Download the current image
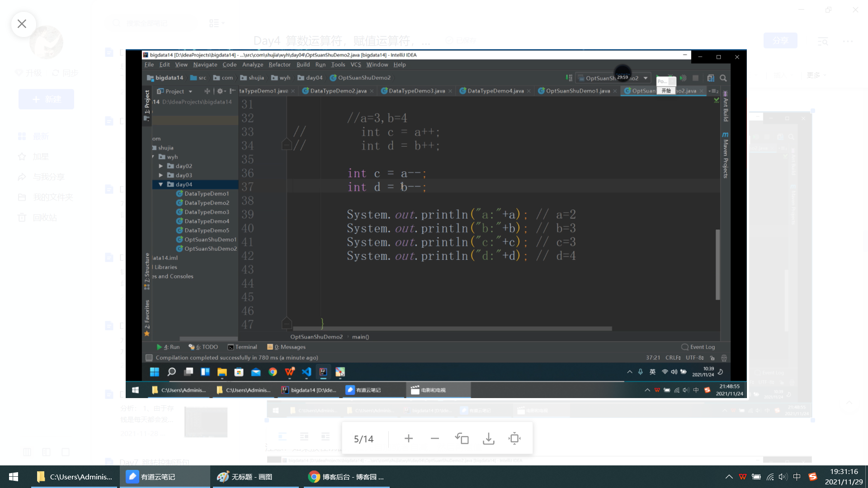The width and height of the screenshot is (868, 488). (488, 438)
